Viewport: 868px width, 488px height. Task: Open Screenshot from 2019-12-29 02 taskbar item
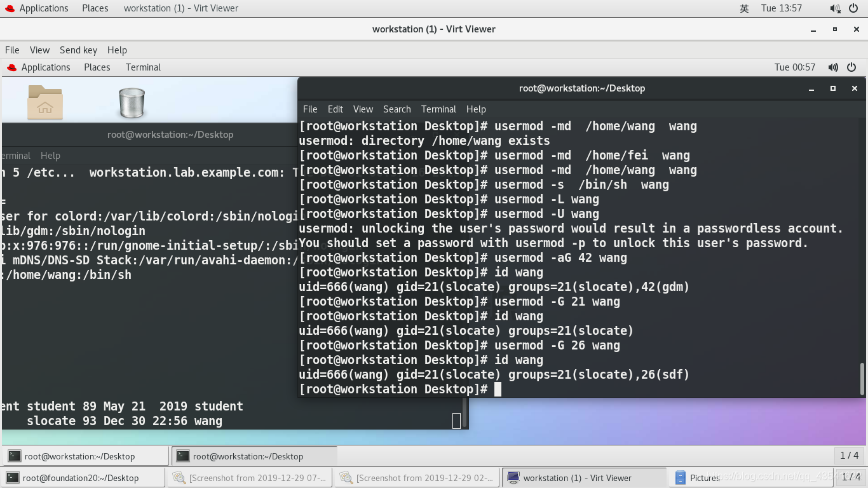[x=417, y=478]
